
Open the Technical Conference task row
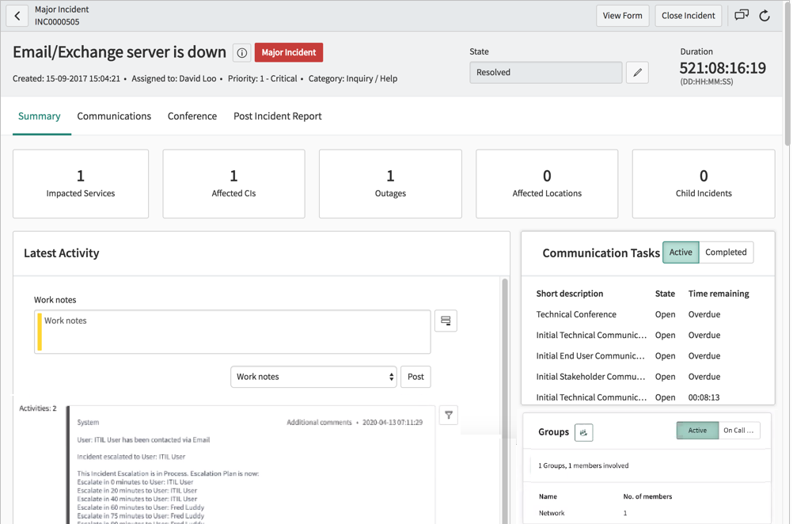(642, 314)
